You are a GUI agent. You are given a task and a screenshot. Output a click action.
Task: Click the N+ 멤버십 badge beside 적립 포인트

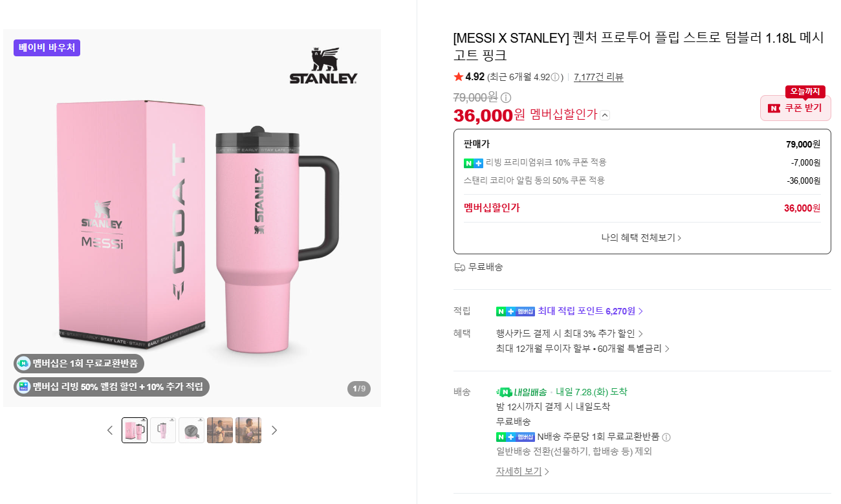tap(516, 311)
